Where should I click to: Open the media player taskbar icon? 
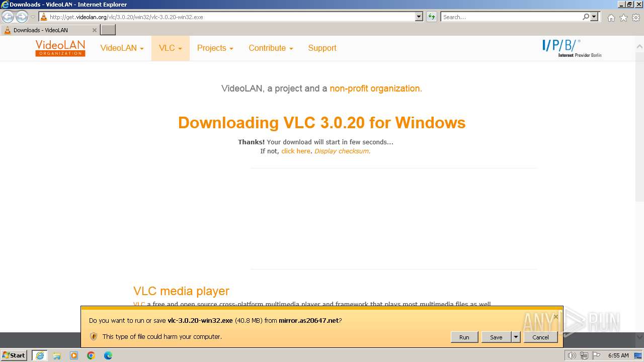(74, 355)
